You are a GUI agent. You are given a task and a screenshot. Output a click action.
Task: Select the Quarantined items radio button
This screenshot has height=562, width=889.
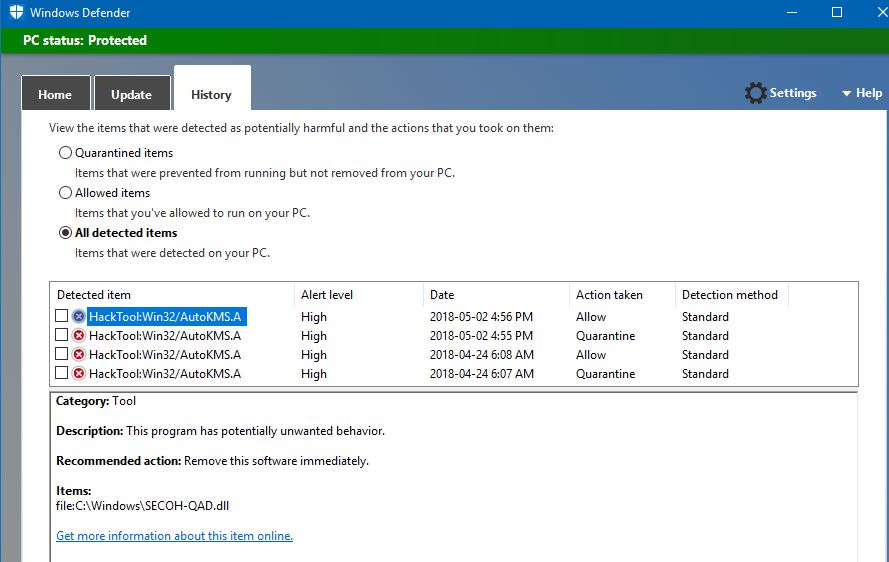pos(65,153)
